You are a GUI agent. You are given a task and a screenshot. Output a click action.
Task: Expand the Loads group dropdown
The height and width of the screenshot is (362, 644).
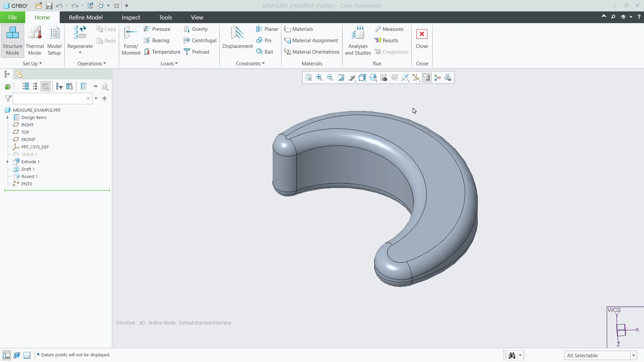click(169, 64)
